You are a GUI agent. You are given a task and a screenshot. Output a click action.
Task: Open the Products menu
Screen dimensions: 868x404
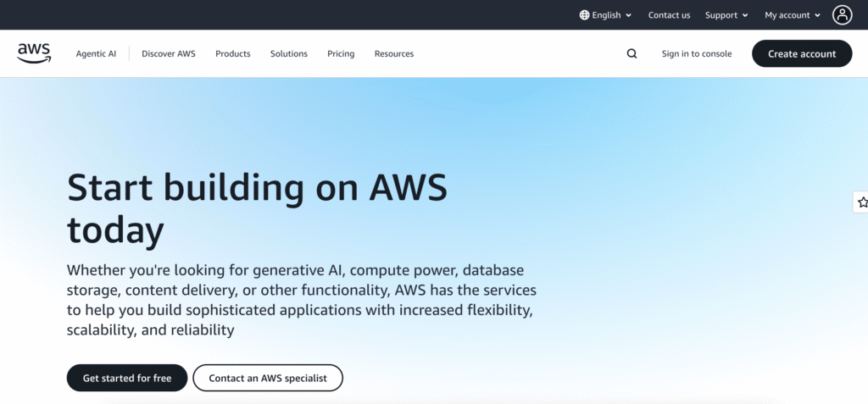click(233, 53)
